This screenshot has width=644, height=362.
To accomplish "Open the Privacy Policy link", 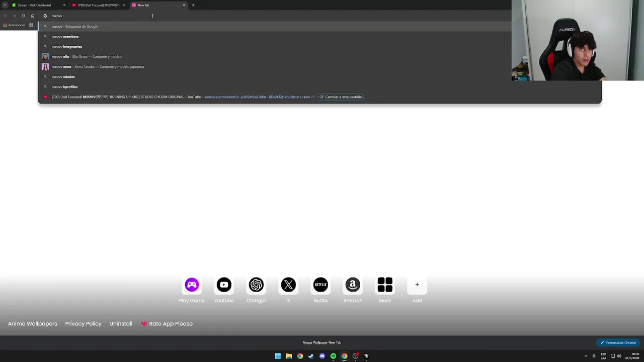I will 83,324.
